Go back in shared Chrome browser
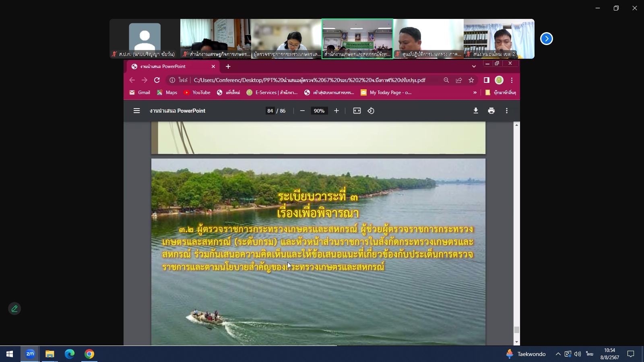 point(132,80)
